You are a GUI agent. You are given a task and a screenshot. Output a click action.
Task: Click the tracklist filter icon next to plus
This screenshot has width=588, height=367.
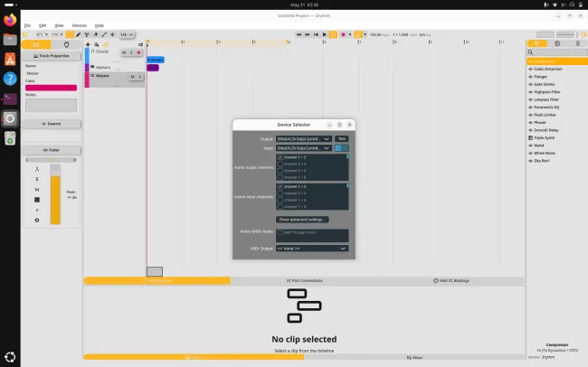point(97,44)
